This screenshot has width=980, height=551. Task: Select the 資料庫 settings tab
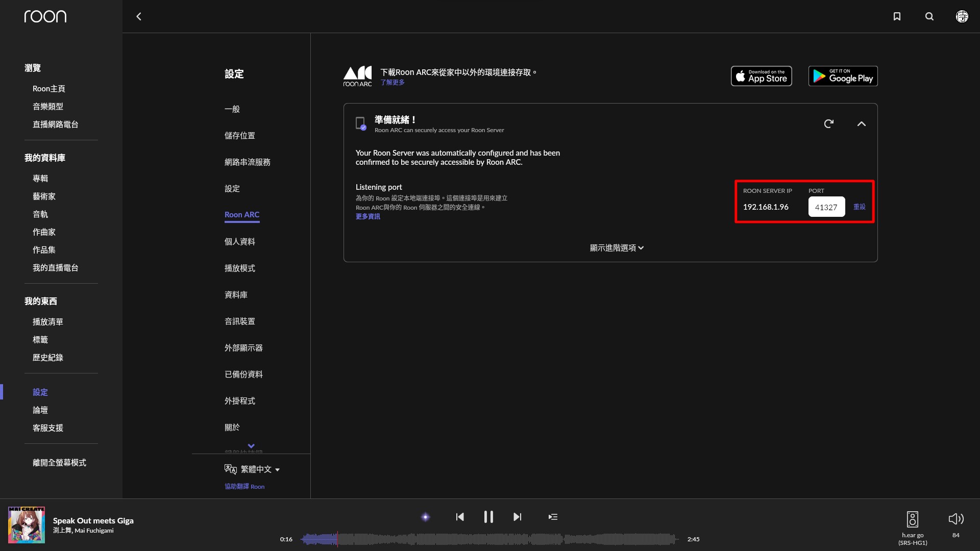pyautogui.click(x=236, y=294)
